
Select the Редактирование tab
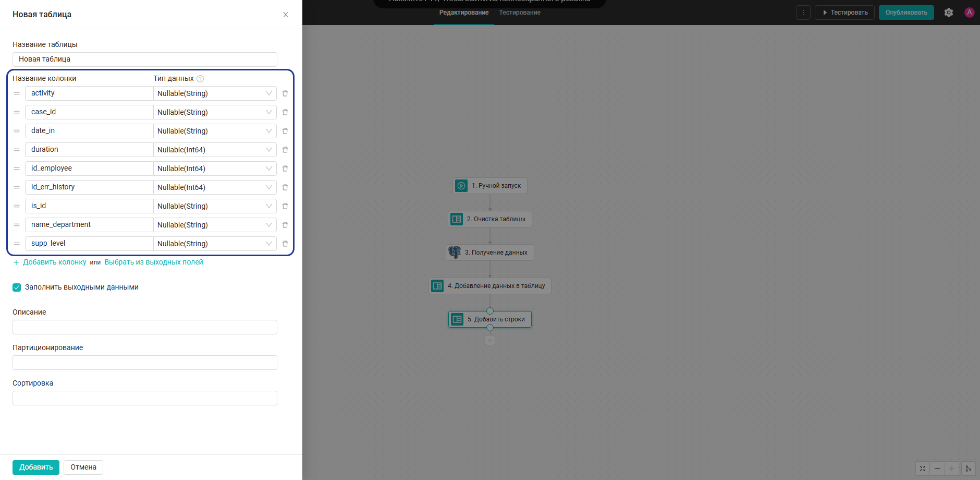(x=464, y=13)
